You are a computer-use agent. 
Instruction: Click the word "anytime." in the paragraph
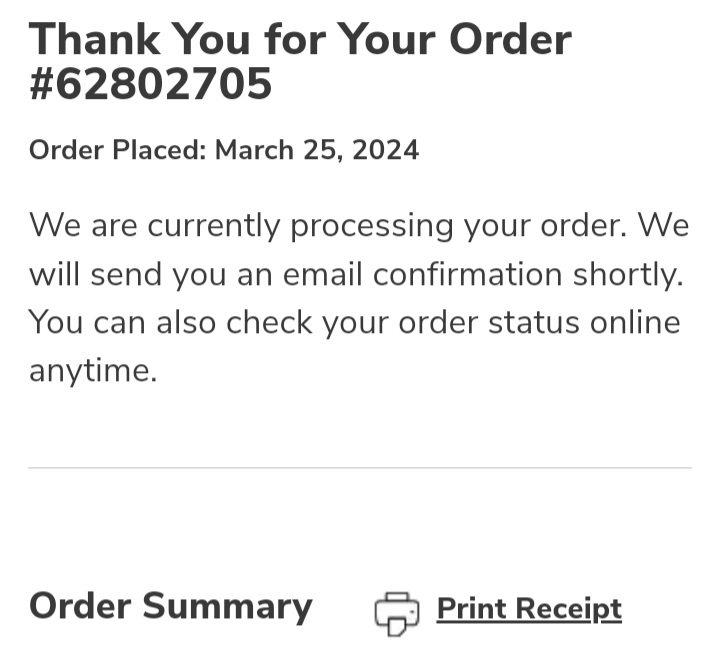pyautogui.click(x=93, y=372)
